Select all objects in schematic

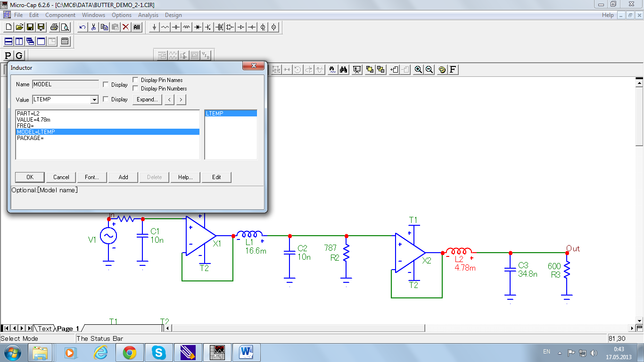[137, 27]
